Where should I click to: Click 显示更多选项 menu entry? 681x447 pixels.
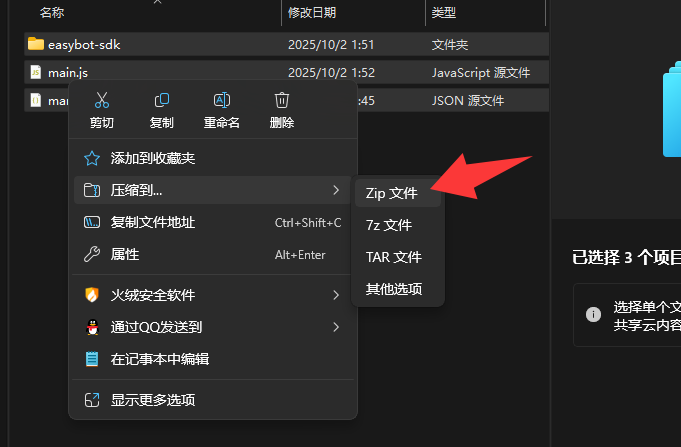[x=152, y=400]
